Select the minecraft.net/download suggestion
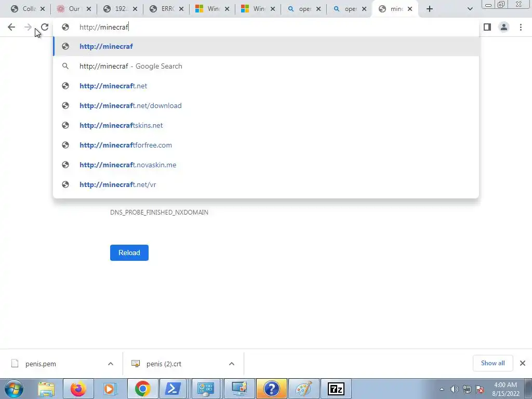 (266, 105)
